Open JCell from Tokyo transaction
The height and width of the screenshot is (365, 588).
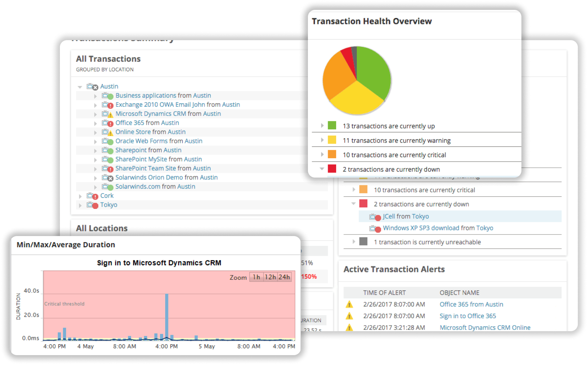coord(406,217)
